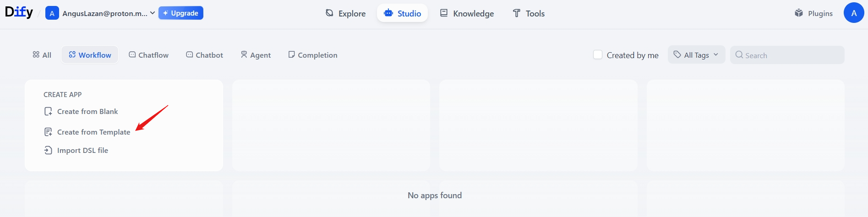Select Import DSL file
Viewport: 868px width, 217px height.
coord(76,150)
